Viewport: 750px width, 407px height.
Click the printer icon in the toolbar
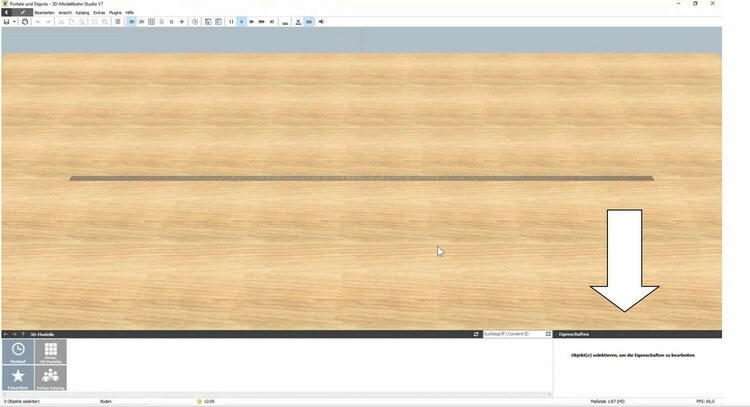click(25, 22)
